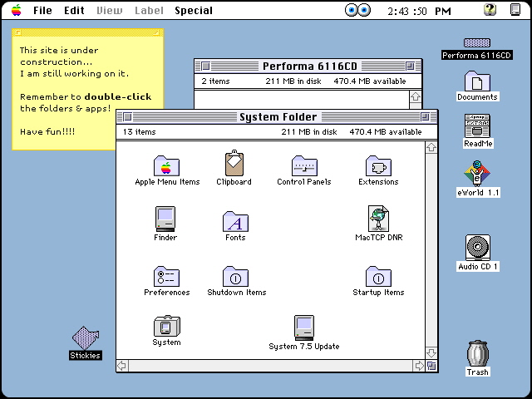Open the Control Panels folder
Image resolution: width=532 pixels, height=399 pixels.
pyautogui.click(x=304, y=166)
